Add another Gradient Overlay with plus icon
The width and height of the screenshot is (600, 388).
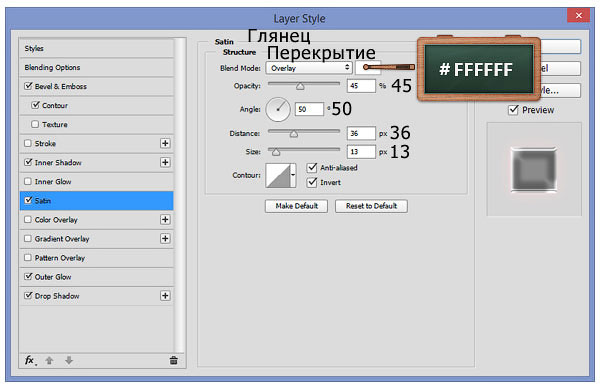click(x=165, y=239)
